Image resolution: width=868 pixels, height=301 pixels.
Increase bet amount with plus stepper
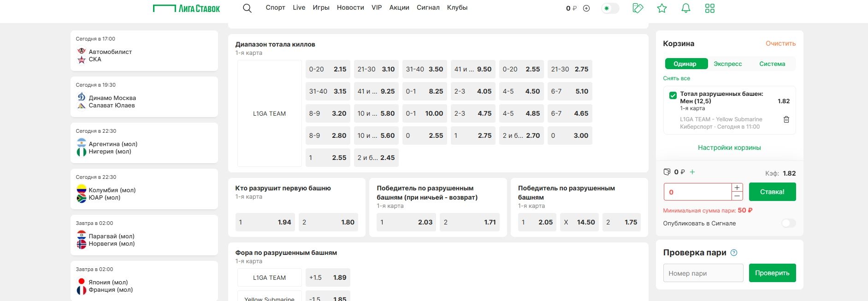(737, 188)
